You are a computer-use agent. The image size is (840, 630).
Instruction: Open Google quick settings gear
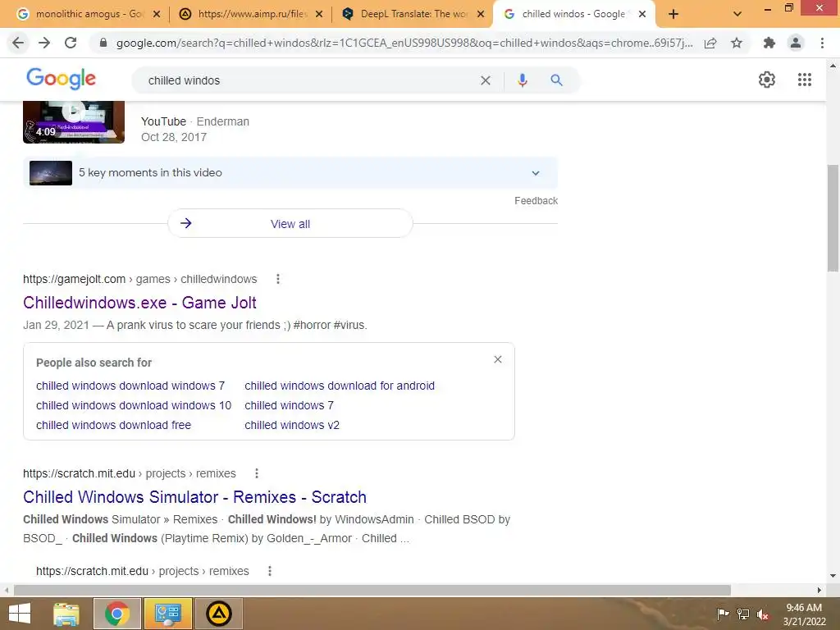tap(767, 80)
